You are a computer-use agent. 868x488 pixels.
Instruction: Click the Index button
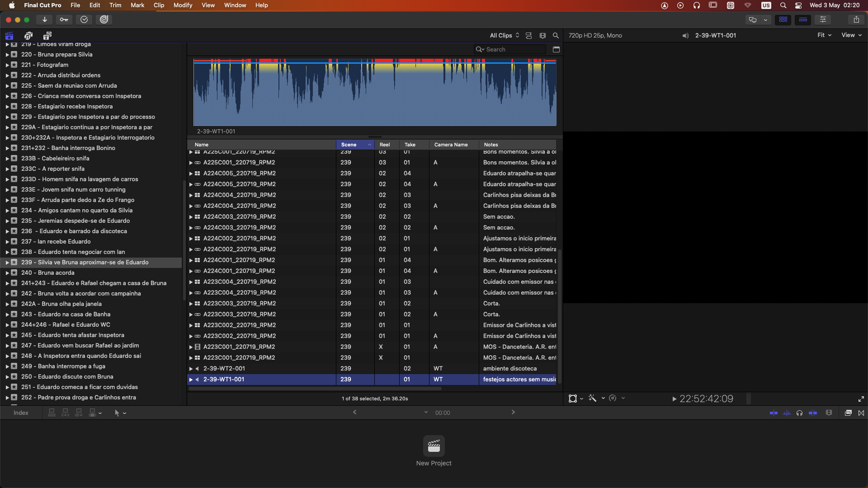pyautogui.click(x=21, y=413)
